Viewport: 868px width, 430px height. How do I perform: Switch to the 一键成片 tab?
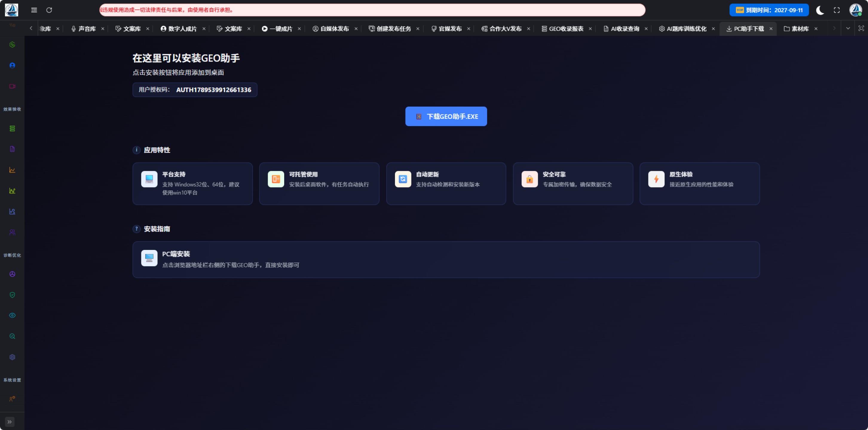(277, 29)
